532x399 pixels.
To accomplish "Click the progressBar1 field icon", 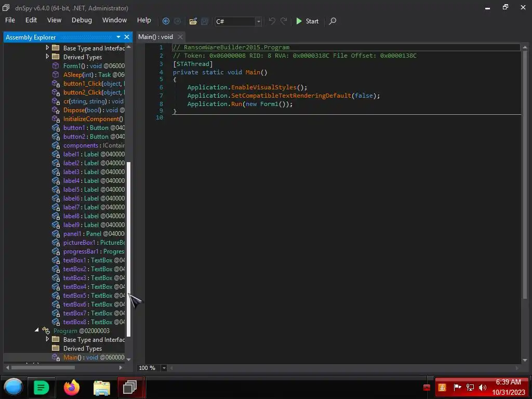I will 56,251.
